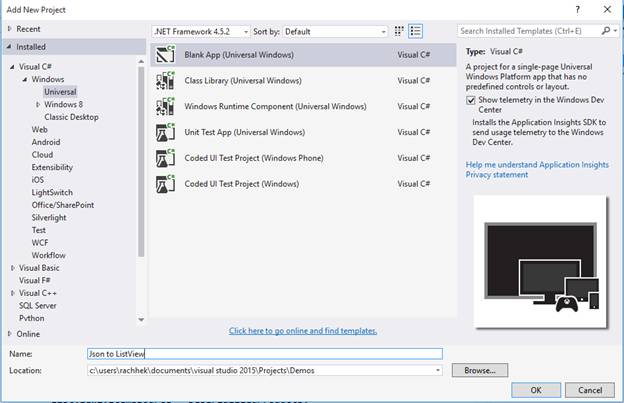Click the tree scroll down arrow
Image resolution: width=624 pixels, height=403 pixels.
click(x=141, y=319)
